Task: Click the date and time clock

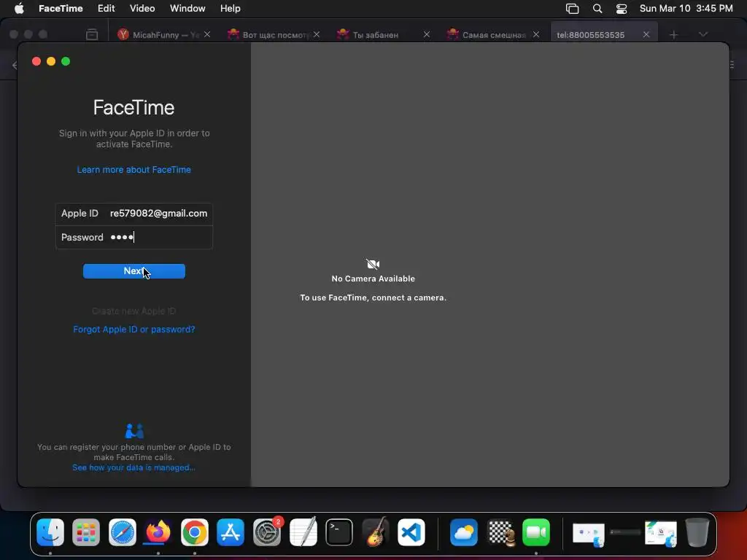Action: tap(686, 9)
